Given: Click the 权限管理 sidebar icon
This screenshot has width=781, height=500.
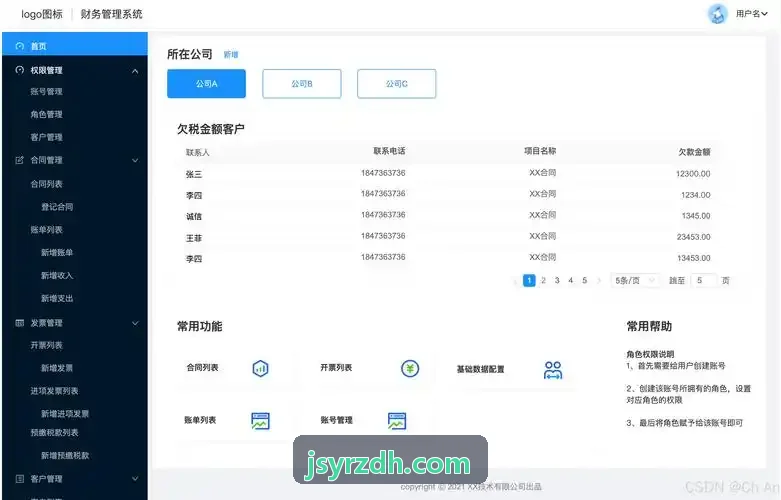Looking at the screenshot, I should pyautogui.click(x=19, y=70).
